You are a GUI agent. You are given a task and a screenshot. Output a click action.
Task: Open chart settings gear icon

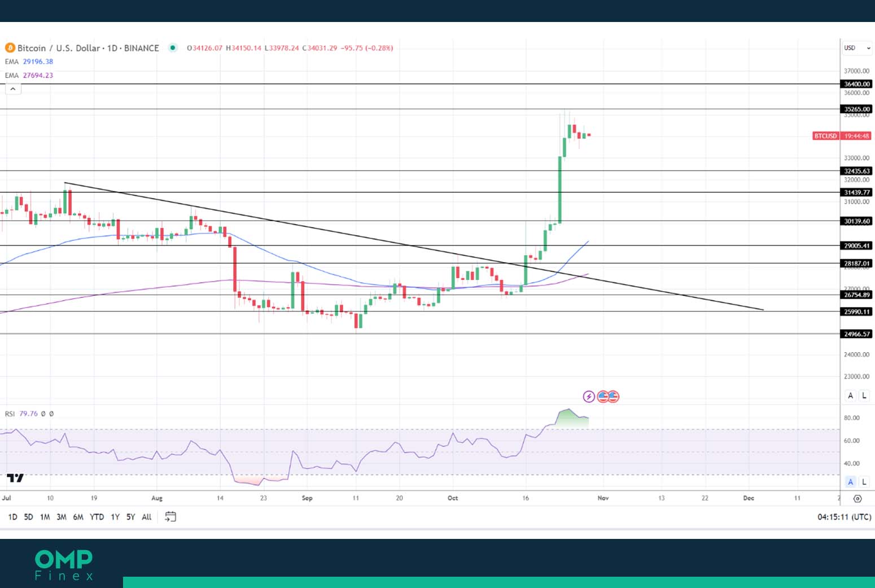[x=858, y=498]
